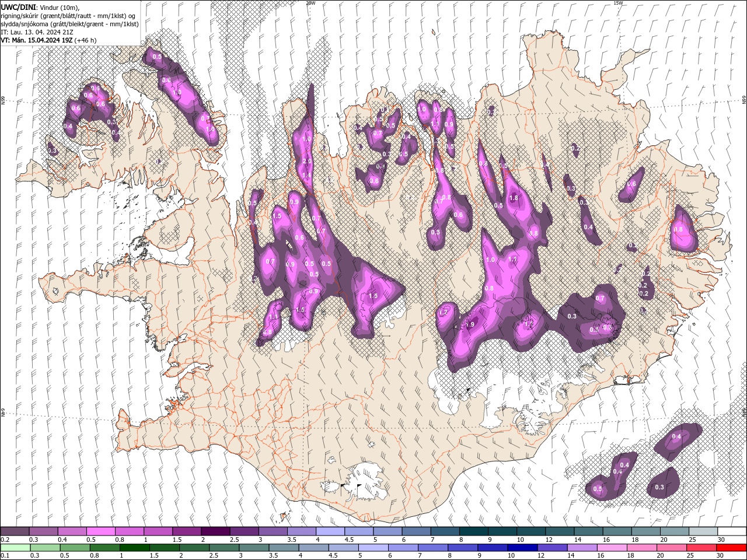This screenshot has width=747, height=560.
Task: Click the 15W longitude label at map top
Action: click(x=618, y=3)
